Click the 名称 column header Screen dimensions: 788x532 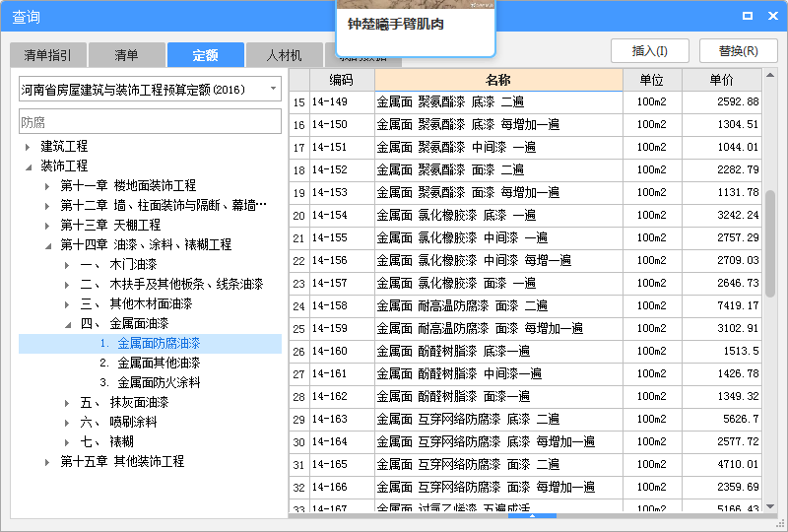498,80
